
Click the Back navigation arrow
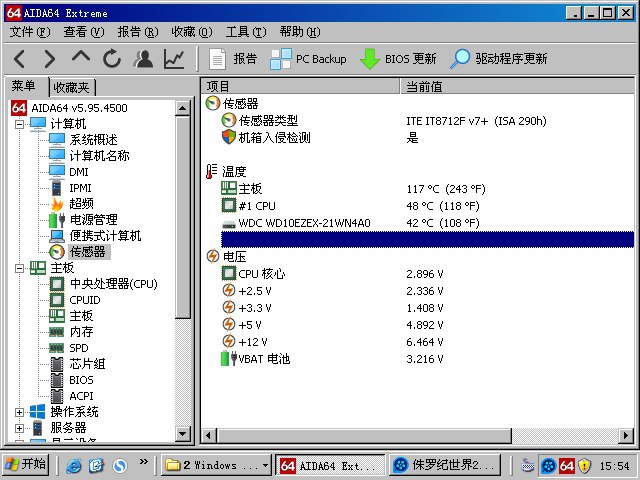[21, 59]
